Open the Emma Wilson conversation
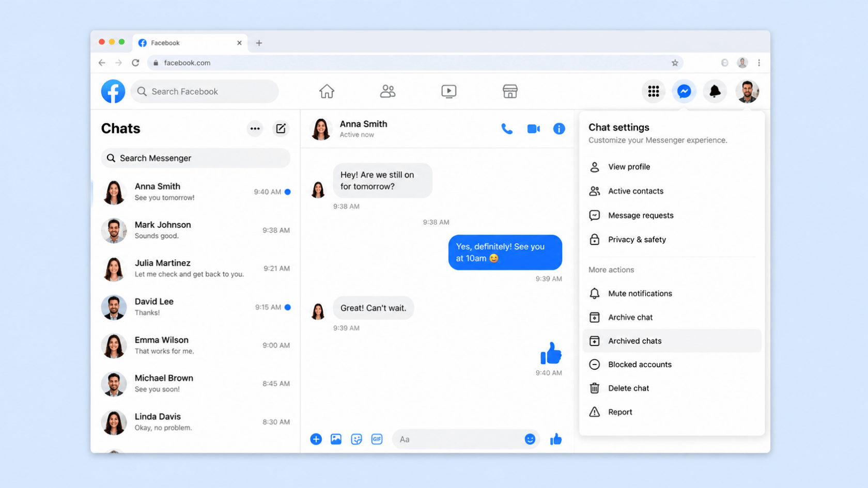 195,345
